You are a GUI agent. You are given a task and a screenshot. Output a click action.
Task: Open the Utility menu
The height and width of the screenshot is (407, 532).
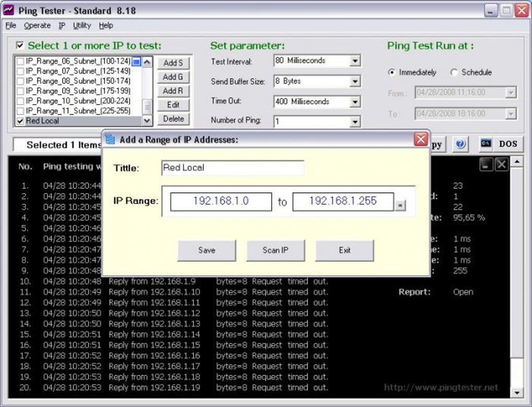[x=82, y=26]
